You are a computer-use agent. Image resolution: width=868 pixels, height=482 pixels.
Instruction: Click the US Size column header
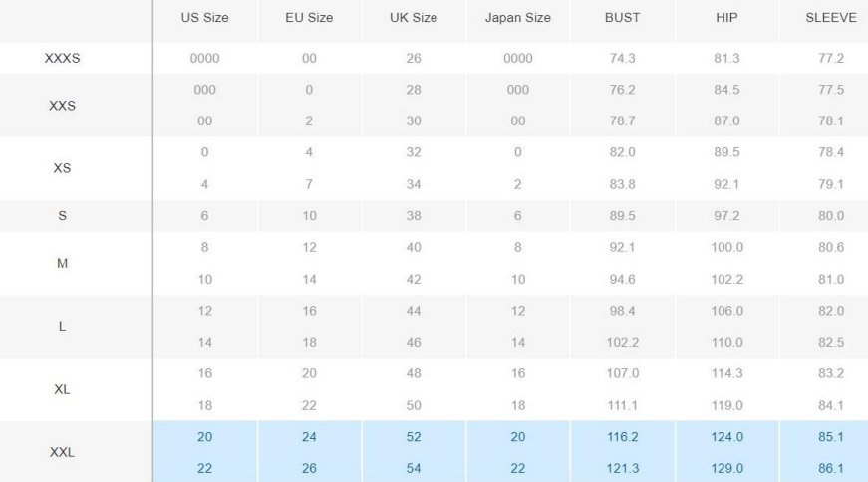click(205, 18)
